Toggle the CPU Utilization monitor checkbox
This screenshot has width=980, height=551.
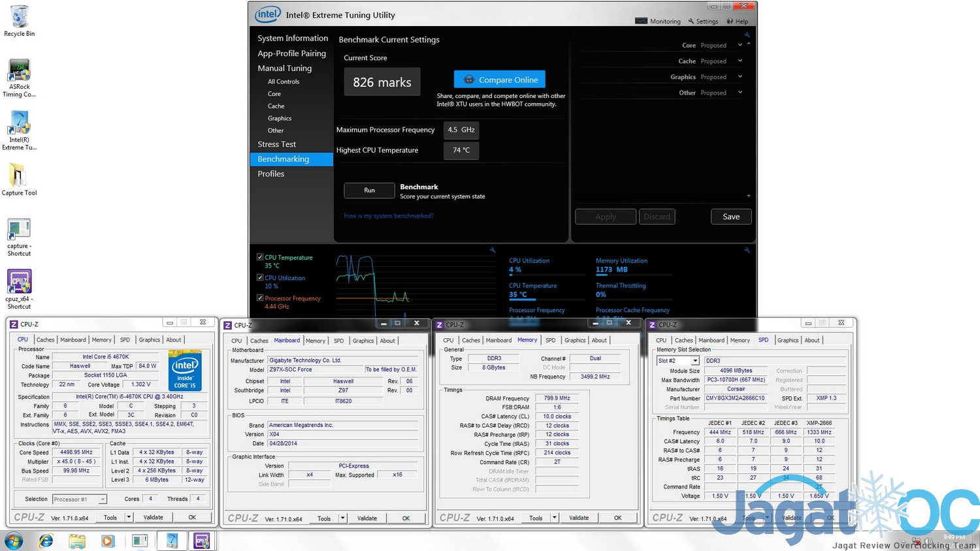[260, 277]
